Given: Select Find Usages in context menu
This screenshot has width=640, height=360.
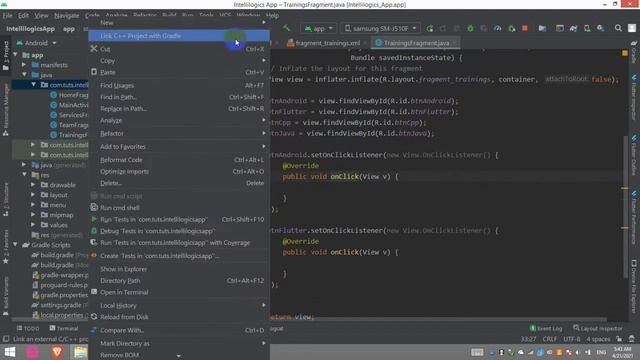Looking at the screenshot, I should coord(179,85).
